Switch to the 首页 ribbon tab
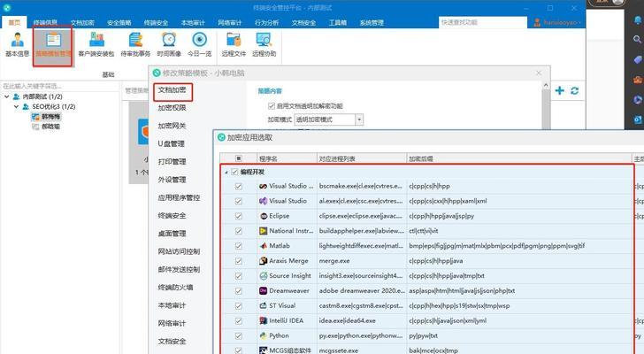This screenshot has height=354, width=644. (14, 23)
